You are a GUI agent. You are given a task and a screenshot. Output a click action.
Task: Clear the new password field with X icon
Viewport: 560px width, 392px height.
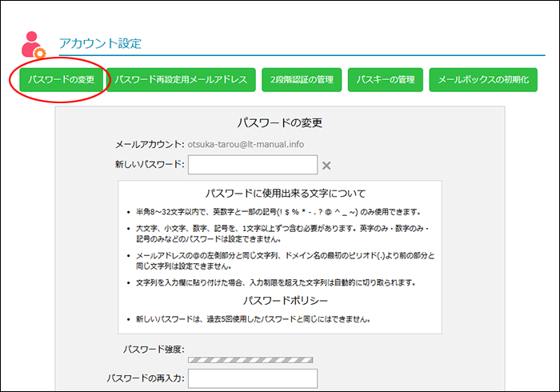tap(326, 166)
